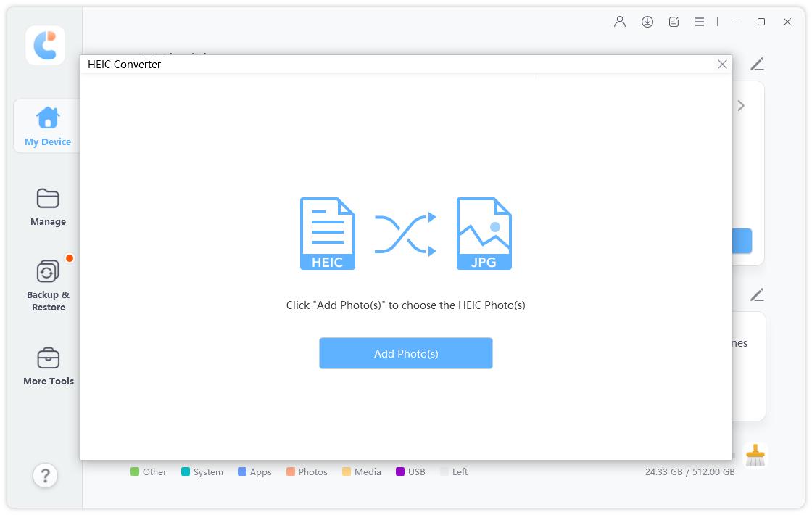Select the System storage legend swatch
Viewport: 812px width, 515px height.
click(186, 471)
